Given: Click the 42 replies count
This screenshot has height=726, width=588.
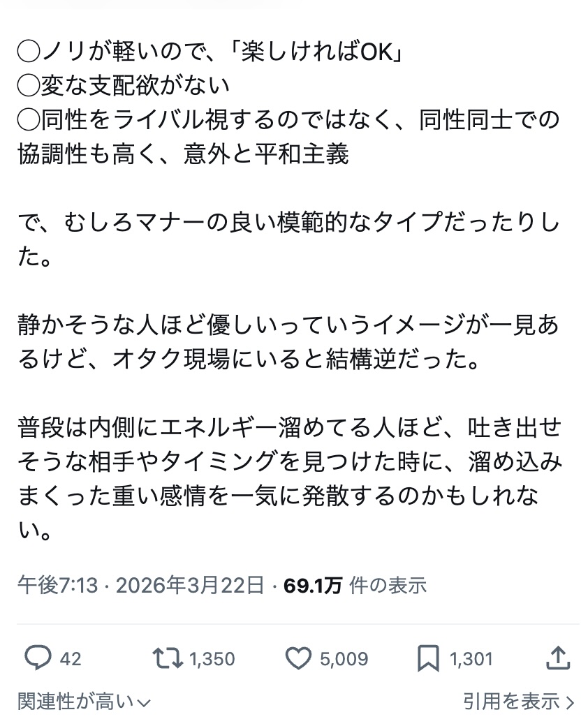Looking at the screenshot, I should [71, 658].
